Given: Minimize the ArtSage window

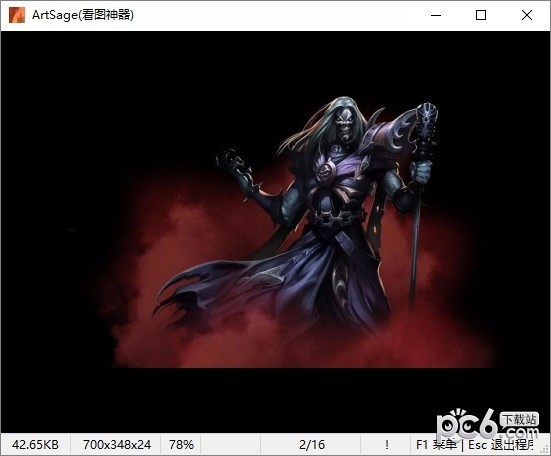Looking at the screenshot, I should point(436,15).
